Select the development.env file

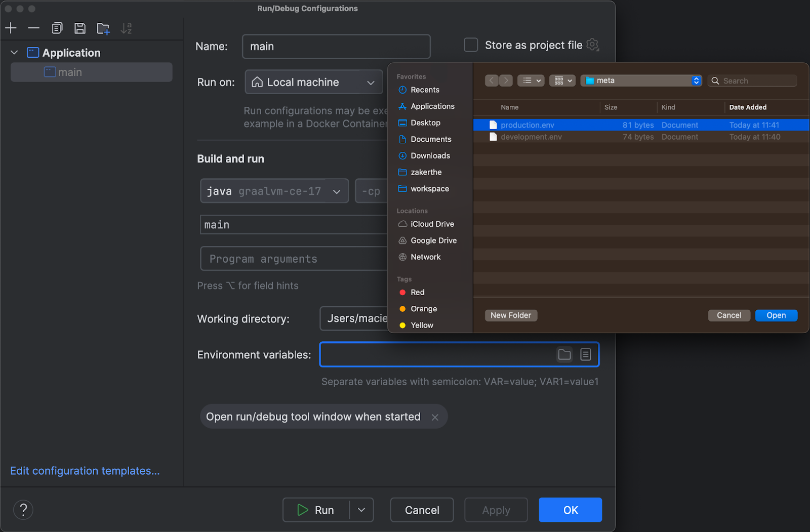pyautogui.click(x=641, y=137)
